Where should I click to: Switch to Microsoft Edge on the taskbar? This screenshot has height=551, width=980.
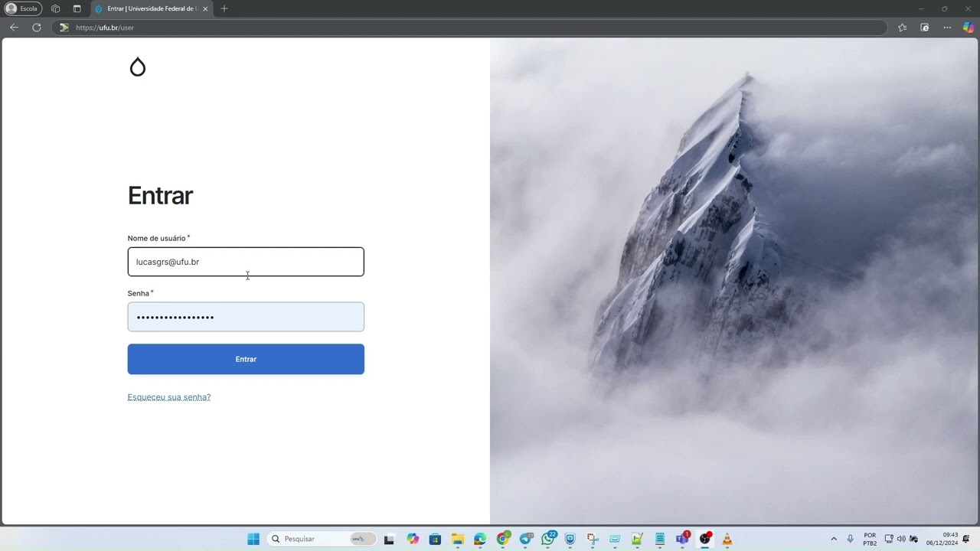[x=480, y=539]
